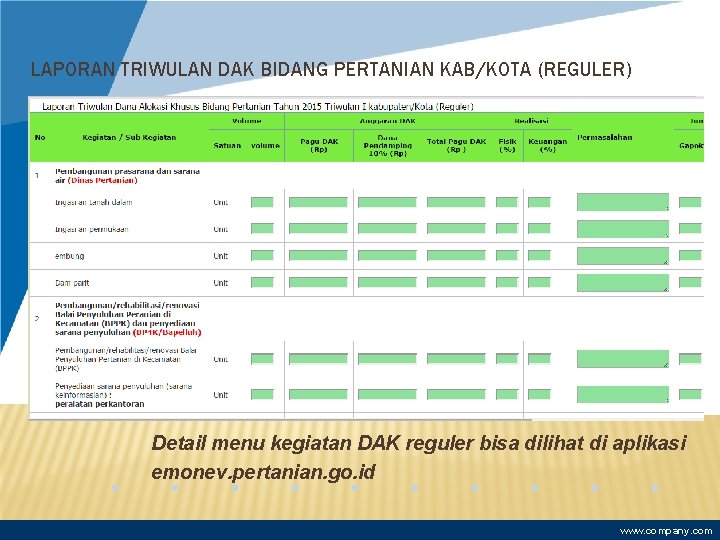The image size is (720, 540).
Task: Click the volume field in the Dam parit row
Action: pyautogui.click(x=262, y=282)
